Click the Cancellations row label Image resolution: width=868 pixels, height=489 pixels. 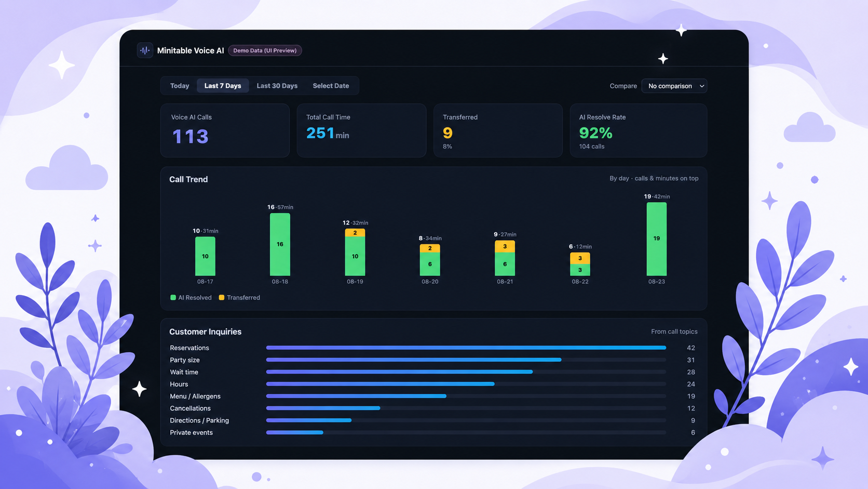tap(190, 408)
